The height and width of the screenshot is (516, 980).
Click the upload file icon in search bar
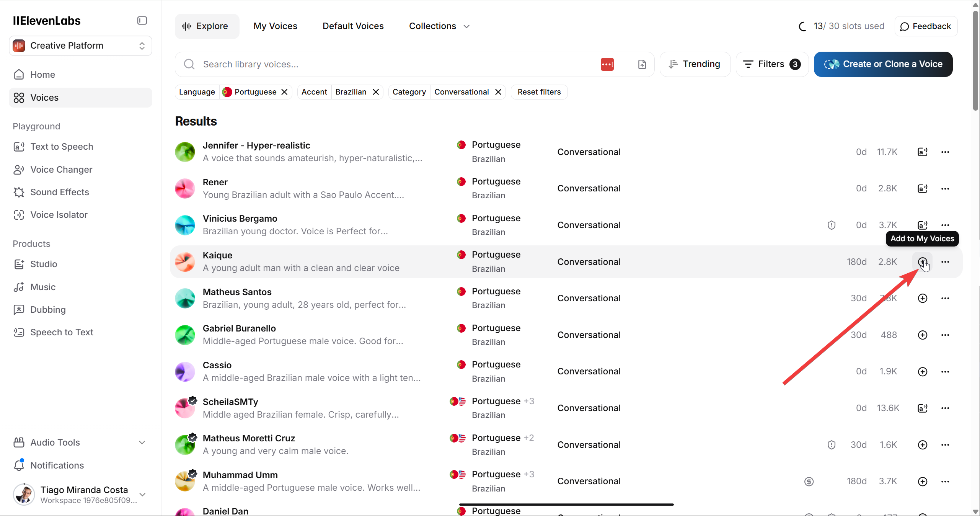(x=642, y=64)
